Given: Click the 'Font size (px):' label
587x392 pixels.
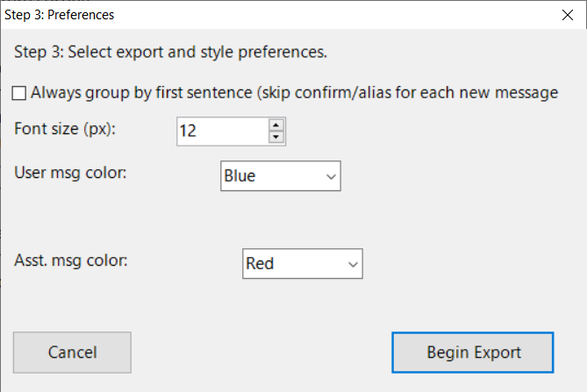Looking at the screenshot, I should pos(65,128).
